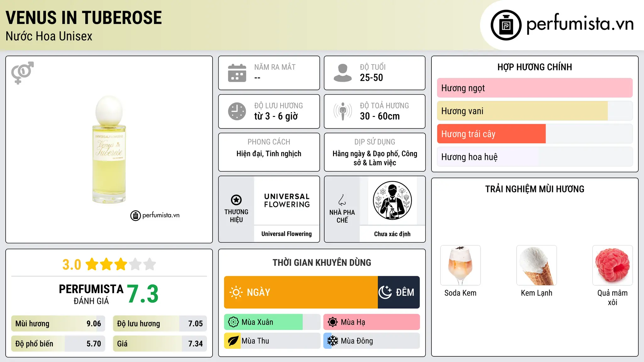The width and height of the screenshot is (644, 362).
Task: Click the Chưa xác định perfumer label
Action: [x=392, y=234]
